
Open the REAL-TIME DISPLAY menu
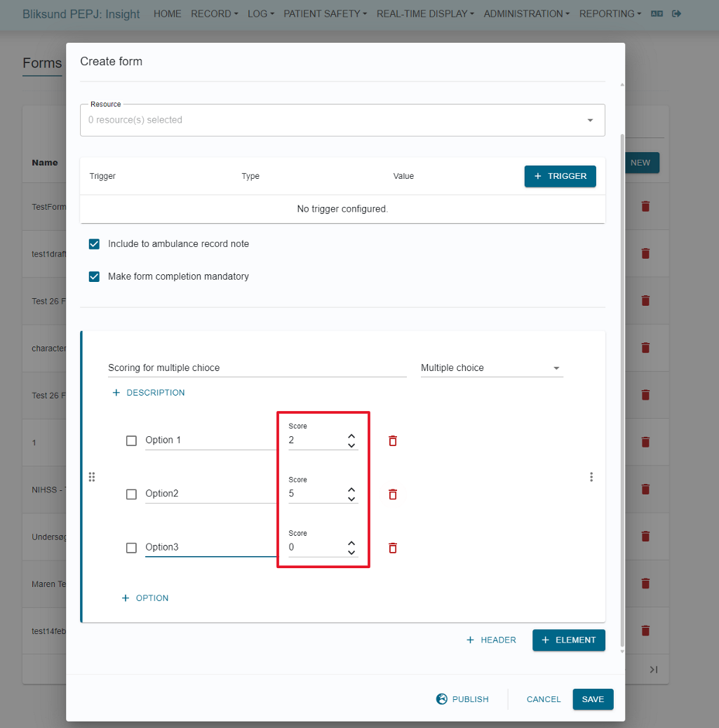(x=425, y=14)
